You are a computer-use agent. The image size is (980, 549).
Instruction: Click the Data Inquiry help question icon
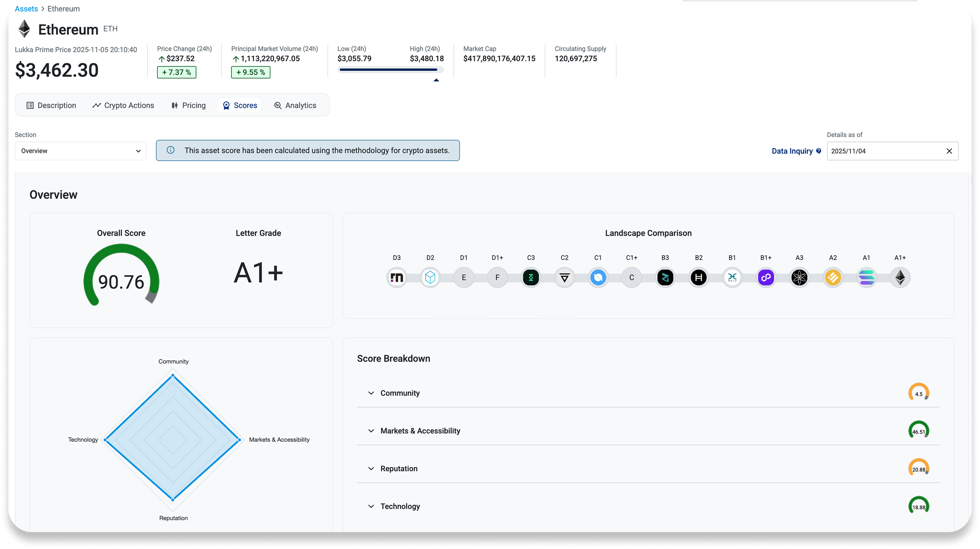819,151
